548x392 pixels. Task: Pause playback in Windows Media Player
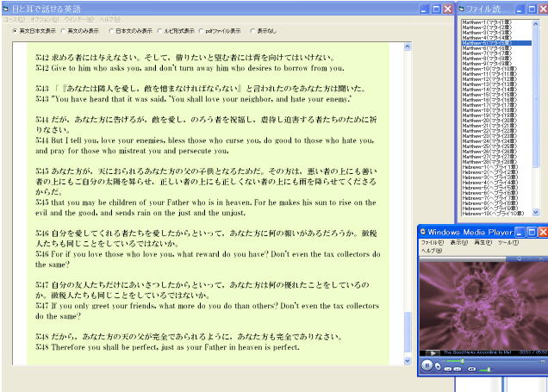click(427, 365)
